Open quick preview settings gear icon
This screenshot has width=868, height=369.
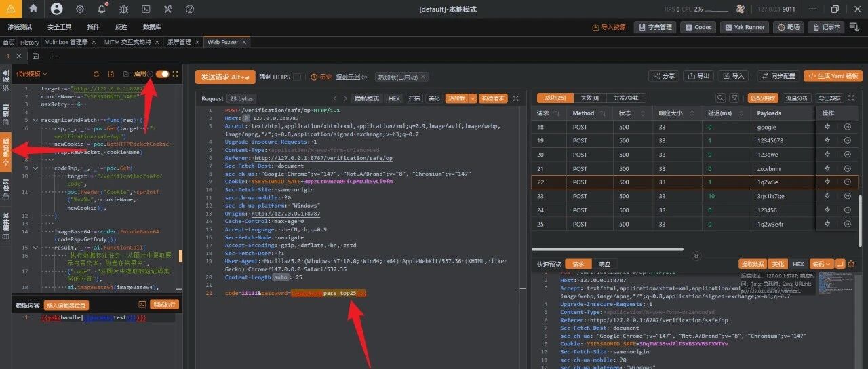point(851,264)
